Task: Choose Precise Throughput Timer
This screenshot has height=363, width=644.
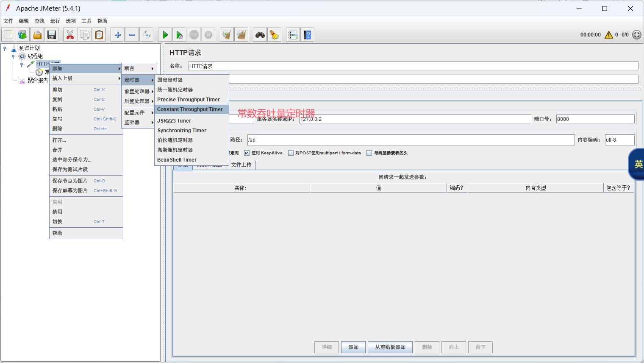Action: [x=192, y=100]
